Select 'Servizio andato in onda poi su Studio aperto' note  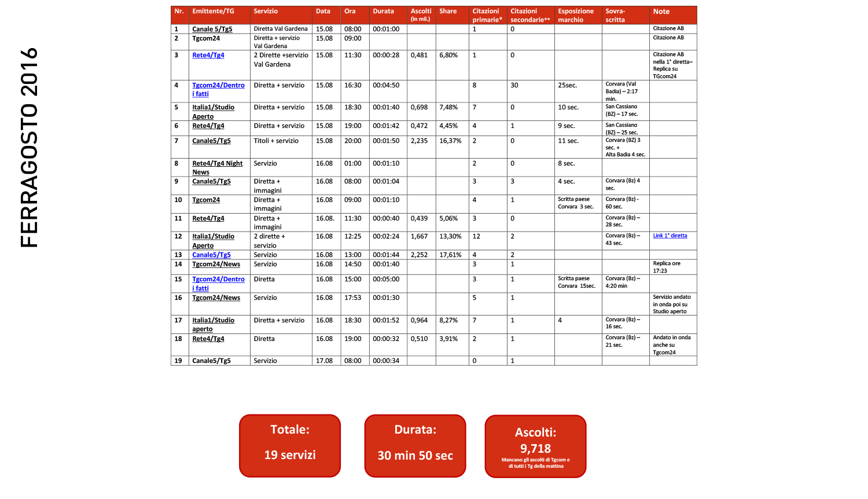[x=672, y=304]
